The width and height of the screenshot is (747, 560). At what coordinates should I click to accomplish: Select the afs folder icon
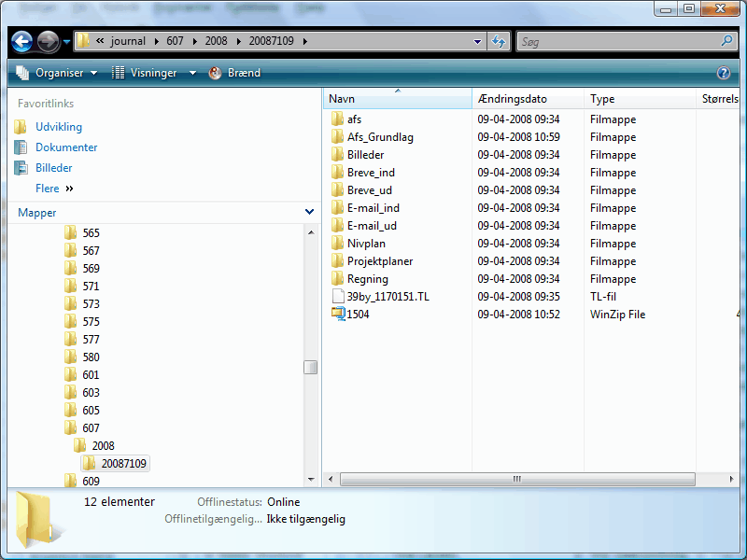[x=337, y=119]
